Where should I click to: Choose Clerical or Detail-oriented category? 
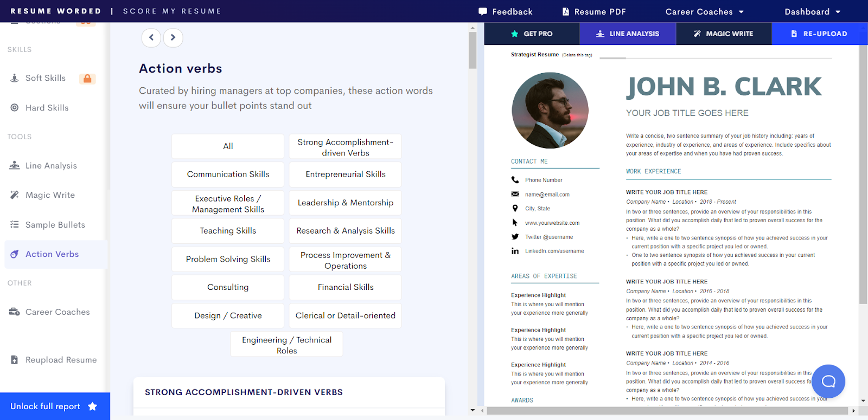pos(346,315)
